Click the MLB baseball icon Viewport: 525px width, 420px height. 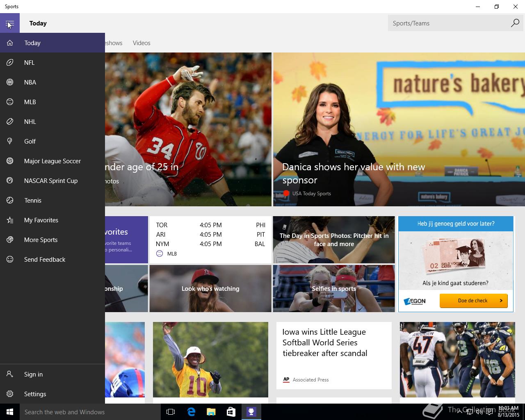(10, 102)
